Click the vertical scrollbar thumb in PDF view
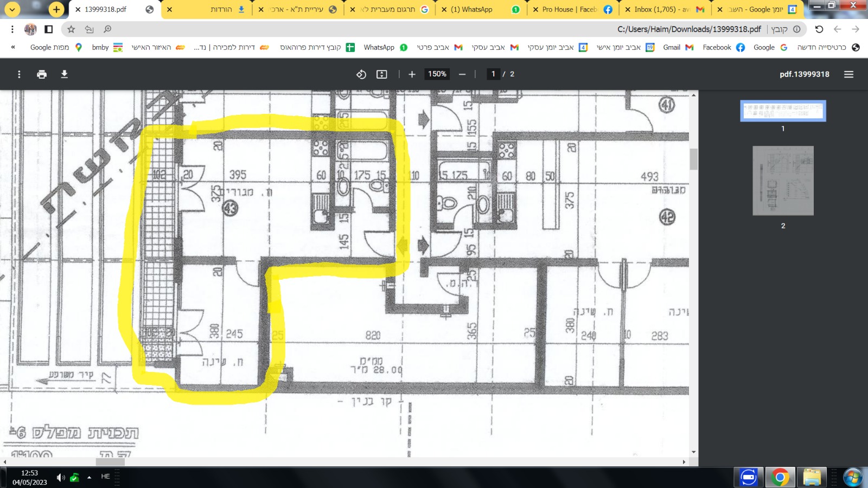868x488 pixels. click(693, 159)
